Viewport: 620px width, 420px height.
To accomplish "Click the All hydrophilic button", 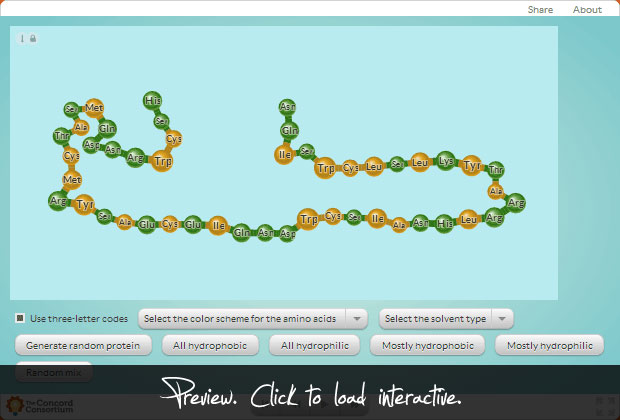I will [315, 345].
